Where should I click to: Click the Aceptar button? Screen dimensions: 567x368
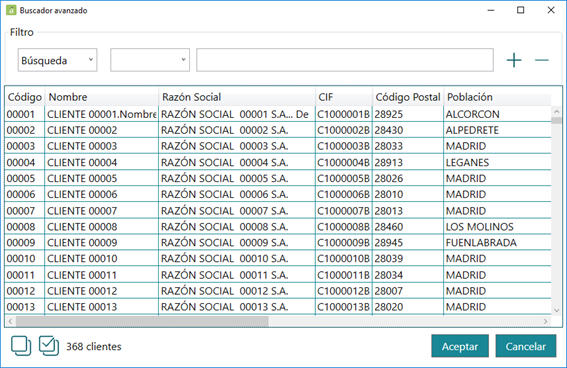[x=460, y=346]
